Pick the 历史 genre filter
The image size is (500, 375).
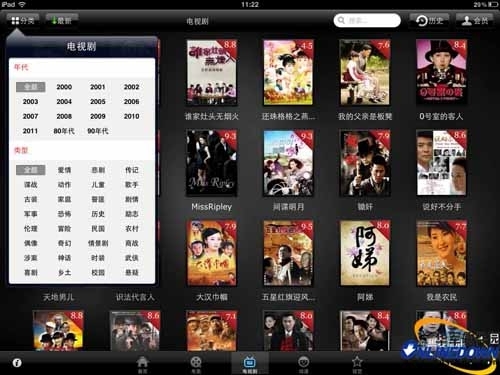pos(98,214)
